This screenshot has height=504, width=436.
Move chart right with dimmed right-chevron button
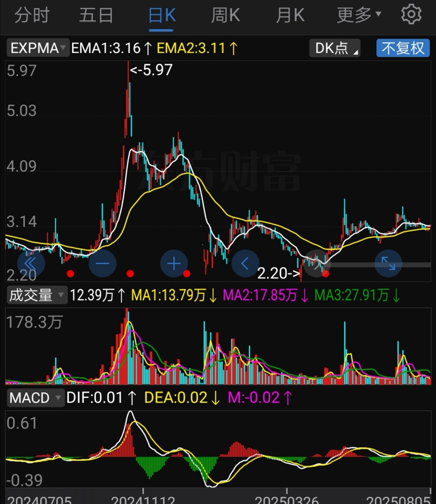317,264
